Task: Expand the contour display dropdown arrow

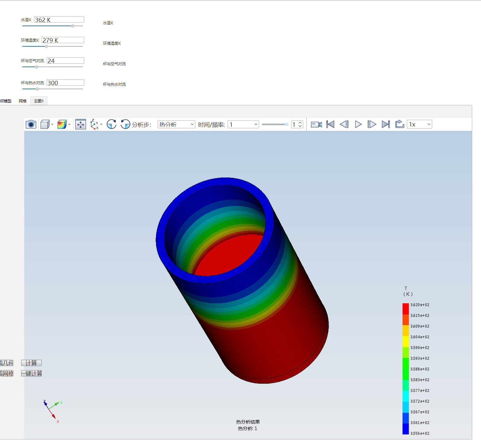Action: (69, 124)
